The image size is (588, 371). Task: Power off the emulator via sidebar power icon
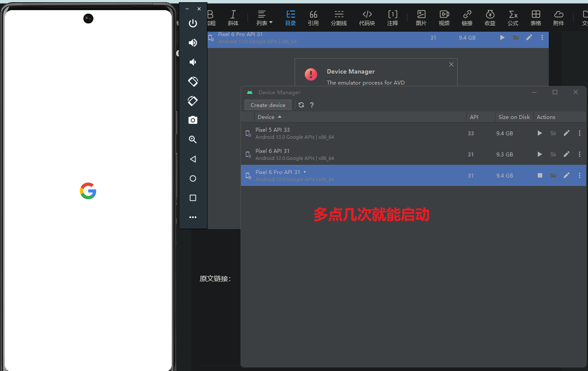click(x=192, y=23)
